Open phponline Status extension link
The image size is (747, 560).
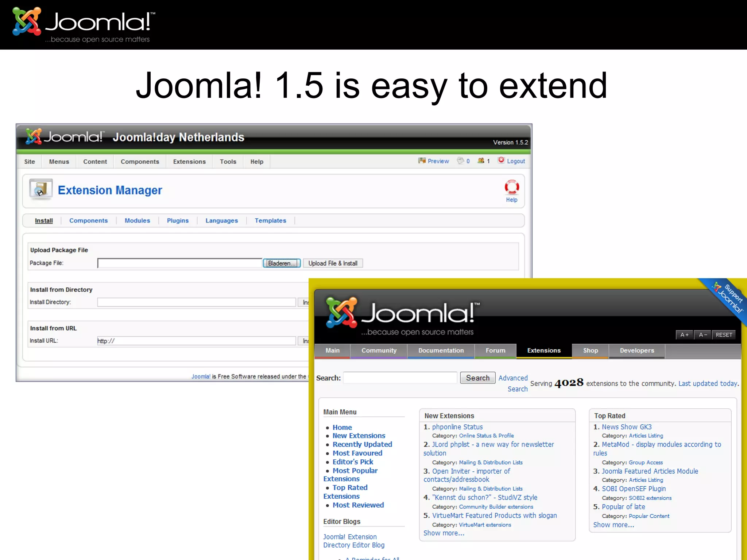[457, 427]
